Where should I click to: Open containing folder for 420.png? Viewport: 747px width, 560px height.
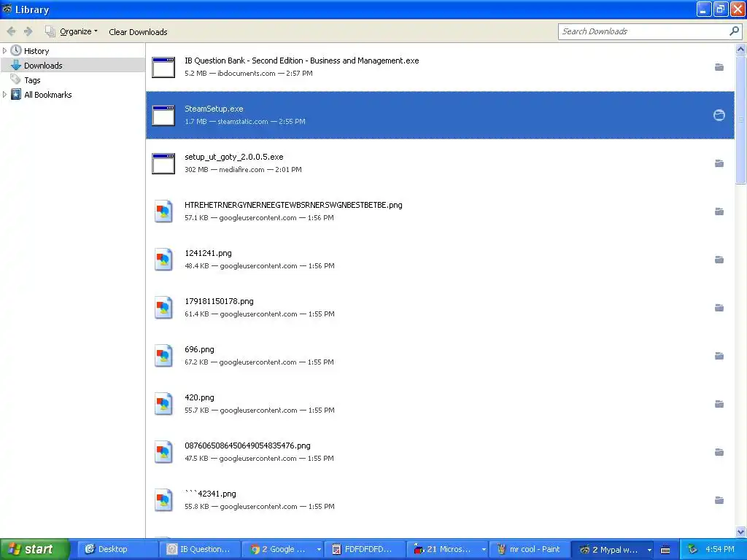pyautogui.click(x=719, y=404)
